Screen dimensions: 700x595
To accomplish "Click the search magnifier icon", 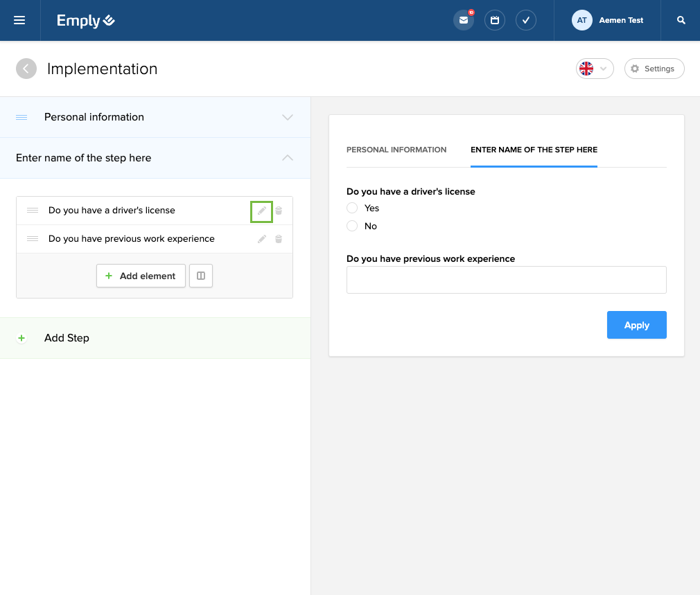I will point(681,20).
